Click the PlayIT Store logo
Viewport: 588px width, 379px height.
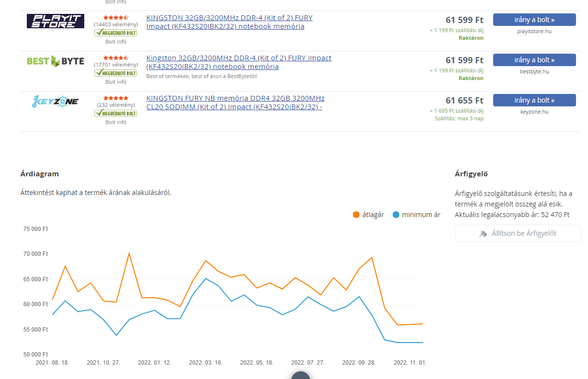pyautogui.click(x=56, y=21)
